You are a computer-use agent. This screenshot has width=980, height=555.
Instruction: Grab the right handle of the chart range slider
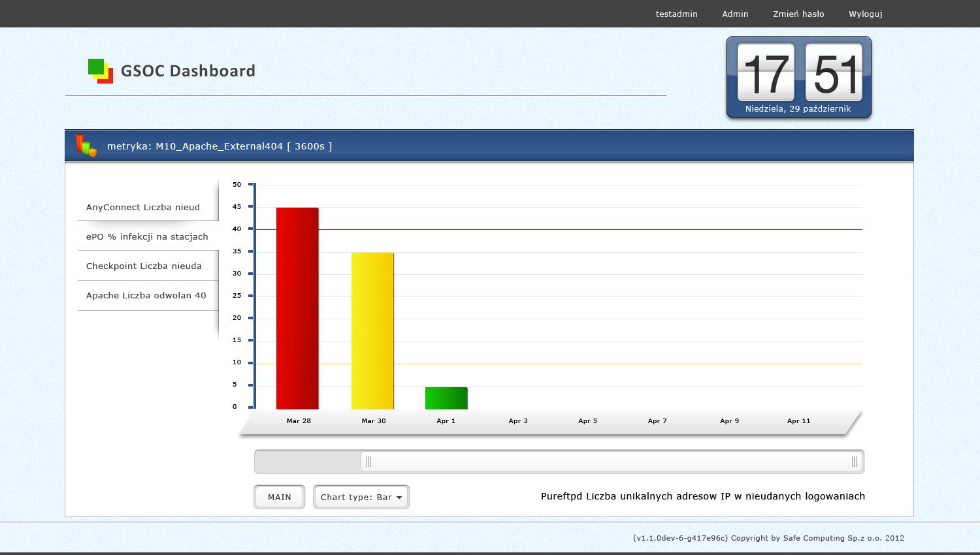854,462
